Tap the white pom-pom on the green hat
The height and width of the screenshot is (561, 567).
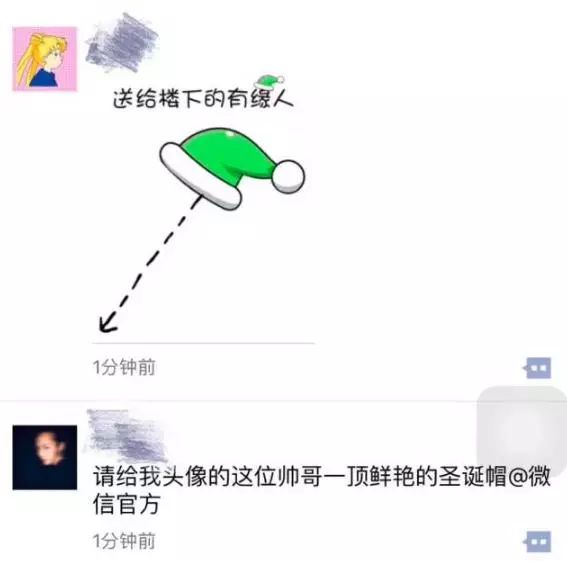[x=288, y=176]
